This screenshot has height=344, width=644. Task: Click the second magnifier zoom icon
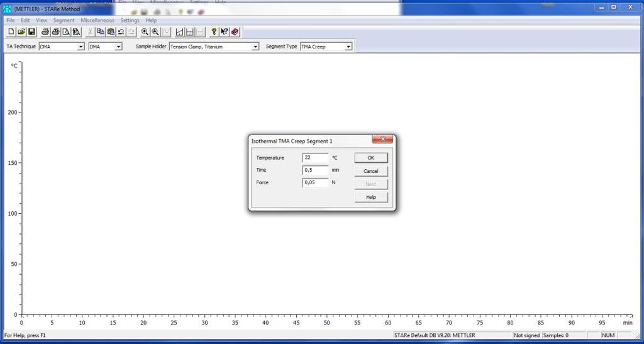click(x=155, y=31)
